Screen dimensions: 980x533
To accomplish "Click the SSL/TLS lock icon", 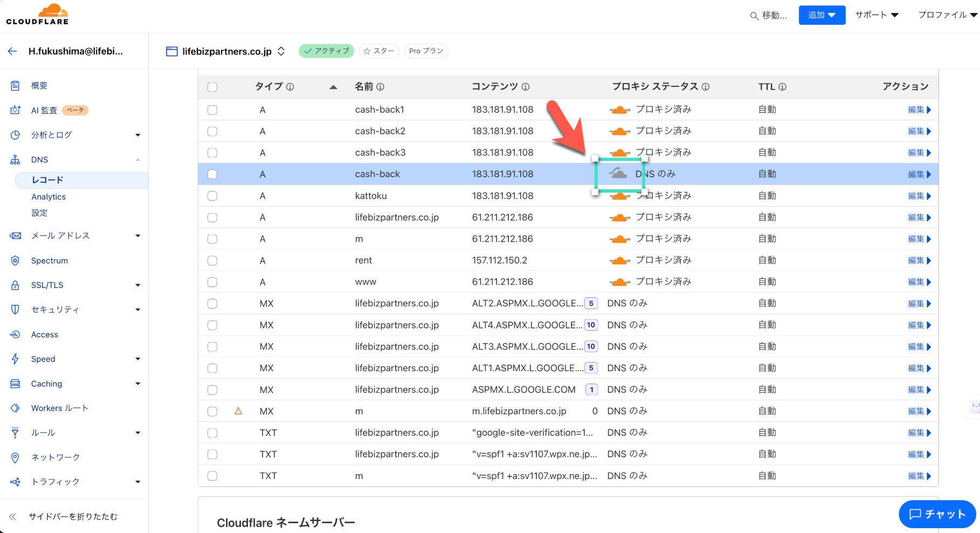I will pyautogui.click(x=15, y=285).
